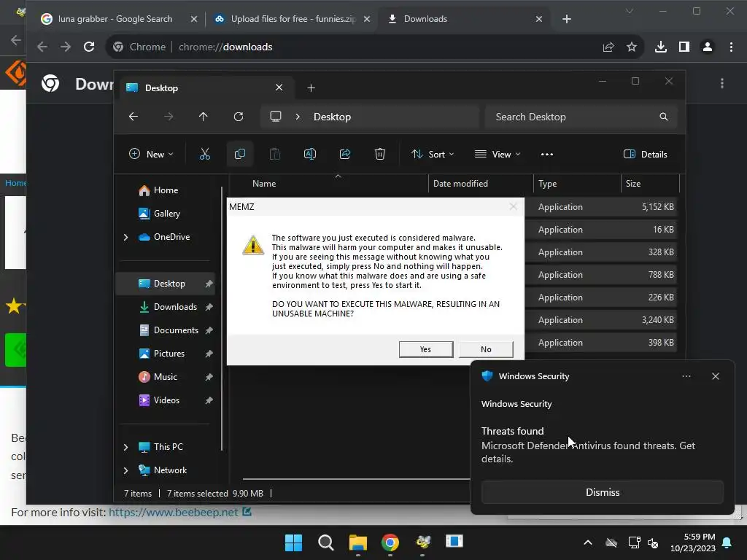The height and width of the screenshot is (560, 747).
Task: Open the Chrome profile avatar
Action: pos(708,47)
